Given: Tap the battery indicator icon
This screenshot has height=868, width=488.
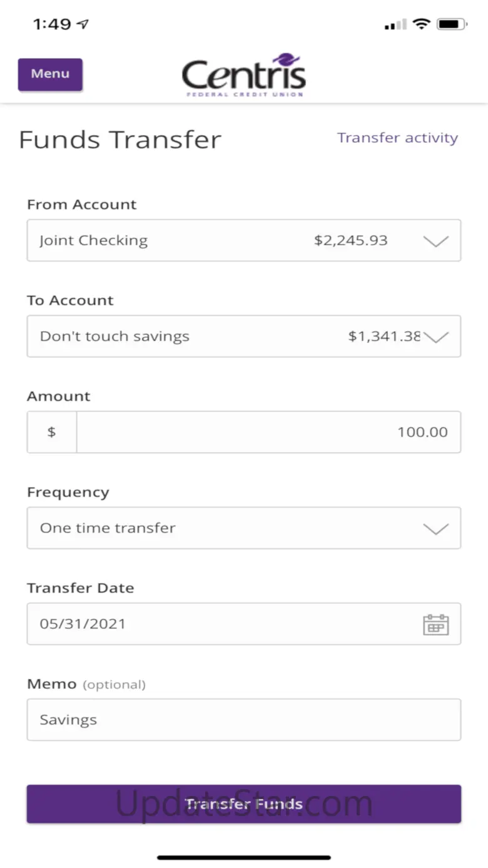Looking at the screenshot, I should [451, 24].
